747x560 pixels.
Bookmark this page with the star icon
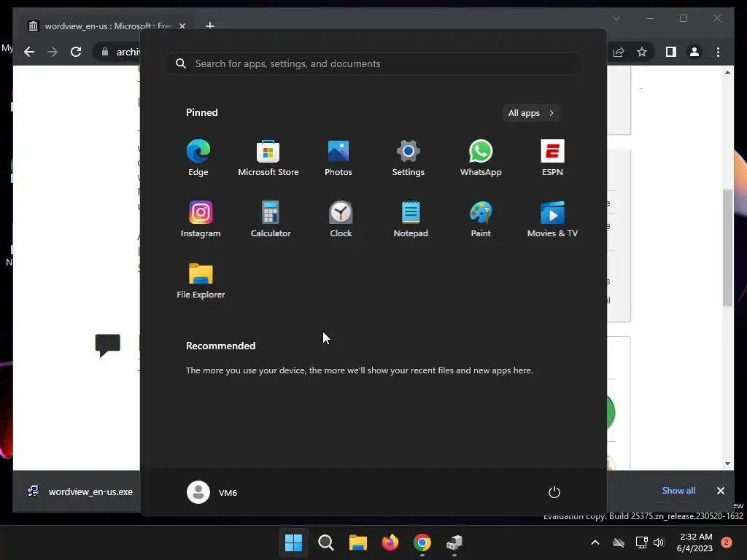click(x=642, y=52)
